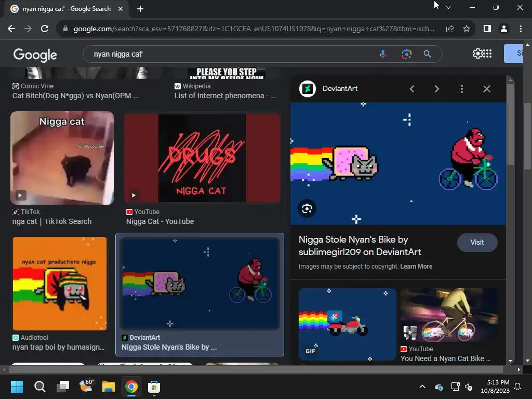532x399 pixels.
Task: Open Microsoft Store from taskbar
Action: point(154,387)
